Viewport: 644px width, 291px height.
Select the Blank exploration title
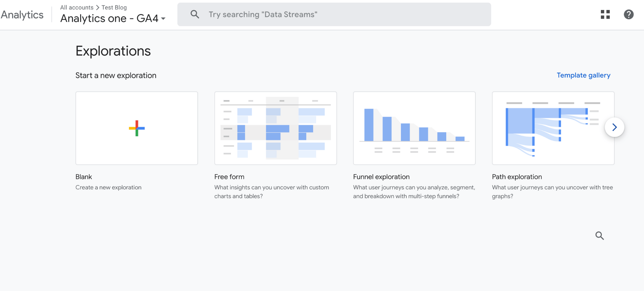[x=84, y=177]
